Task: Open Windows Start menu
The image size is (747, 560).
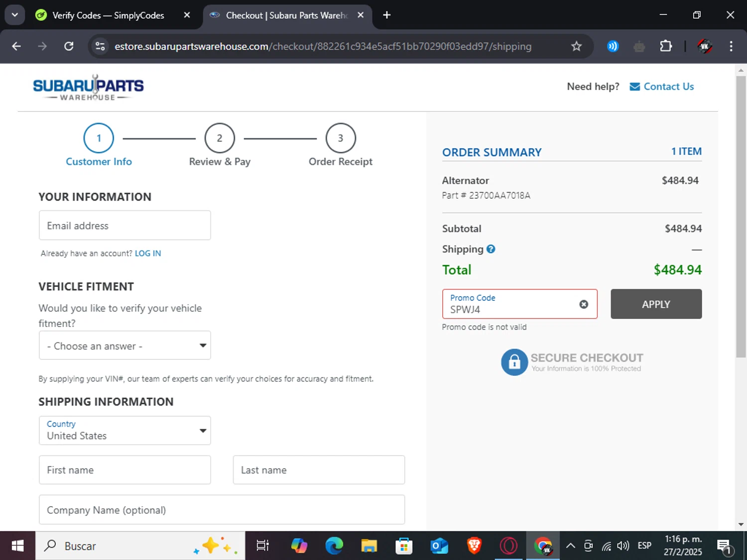Action: [x=17, y=546]
